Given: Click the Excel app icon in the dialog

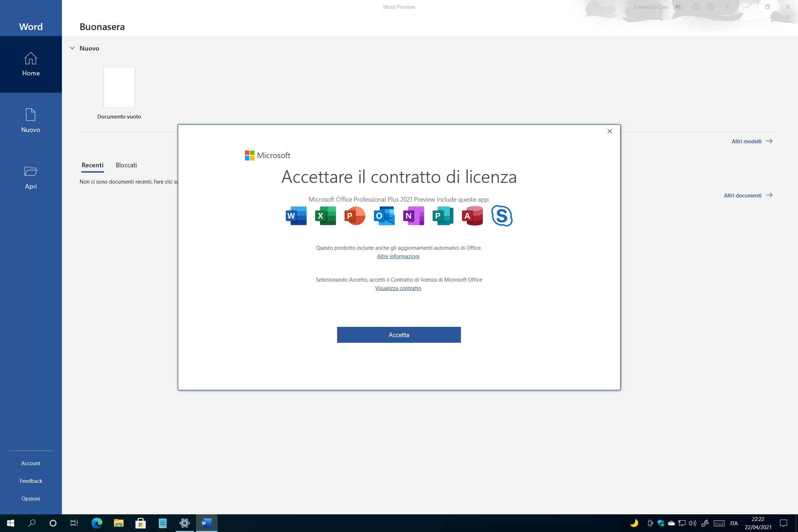Looking at the screenshot, I should 325,216.
